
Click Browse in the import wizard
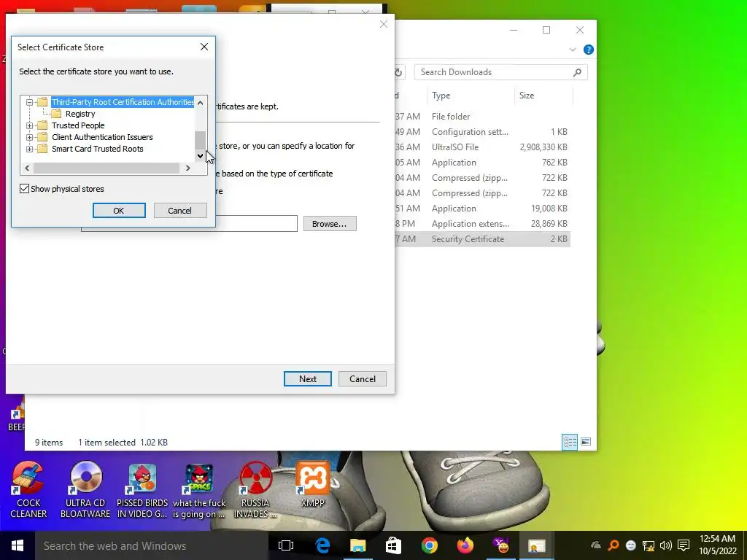330,224
